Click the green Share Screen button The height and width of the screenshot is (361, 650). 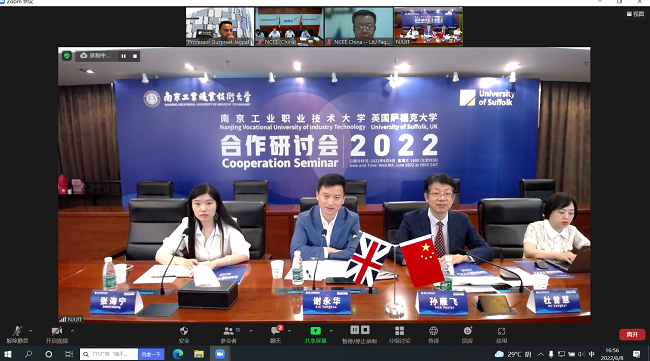(x=315, y=334)
